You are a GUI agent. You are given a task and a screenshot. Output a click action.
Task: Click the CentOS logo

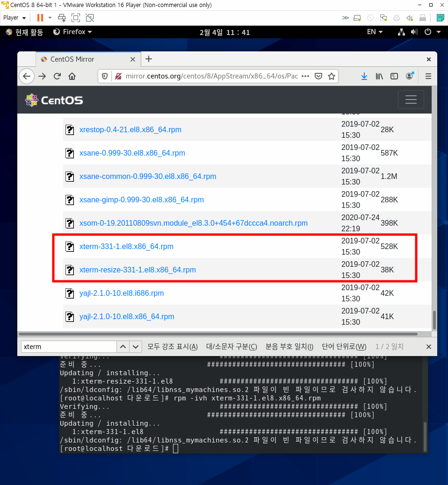54,100
